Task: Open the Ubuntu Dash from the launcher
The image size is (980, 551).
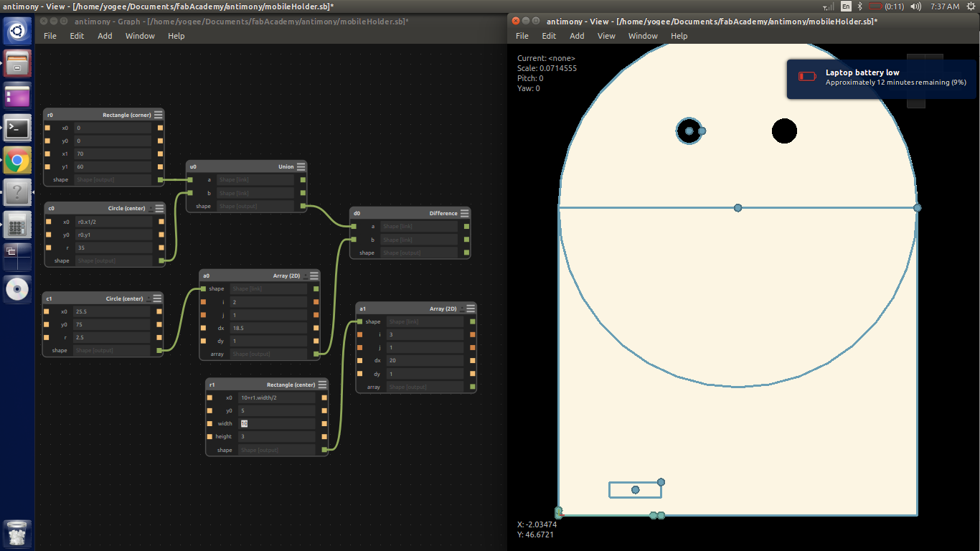Action: coord(17,31)
